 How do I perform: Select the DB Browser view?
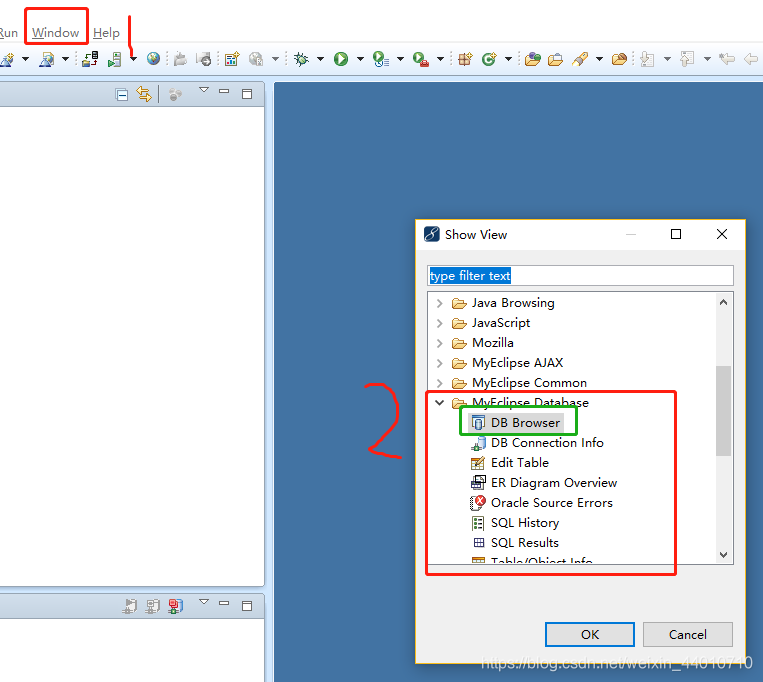click(x=516, y=423)
